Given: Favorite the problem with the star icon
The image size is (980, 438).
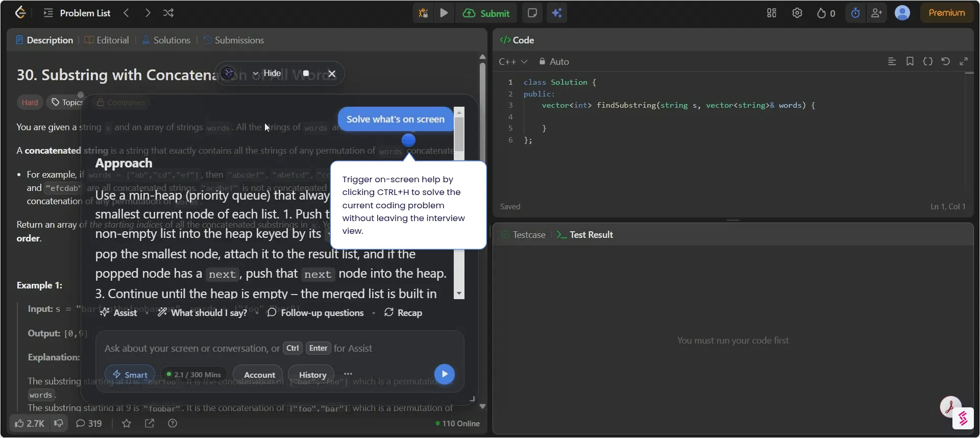Looking at the screenshot, I should [127, 423].
